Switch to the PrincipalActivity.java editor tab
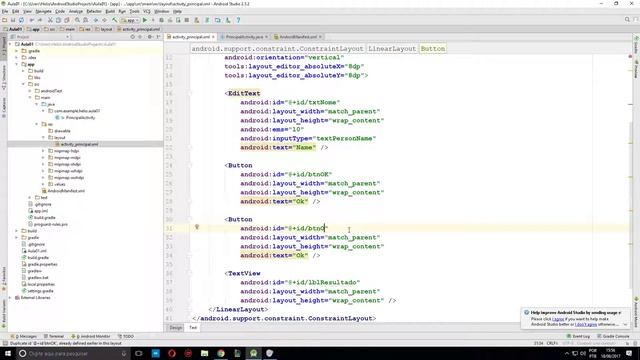 click(244, 37)
